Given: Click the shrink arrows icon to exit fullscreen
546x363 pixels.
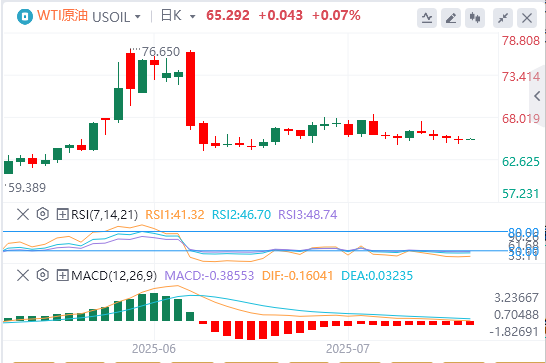Looking at the screenshot, I should [x=503, y=17].
